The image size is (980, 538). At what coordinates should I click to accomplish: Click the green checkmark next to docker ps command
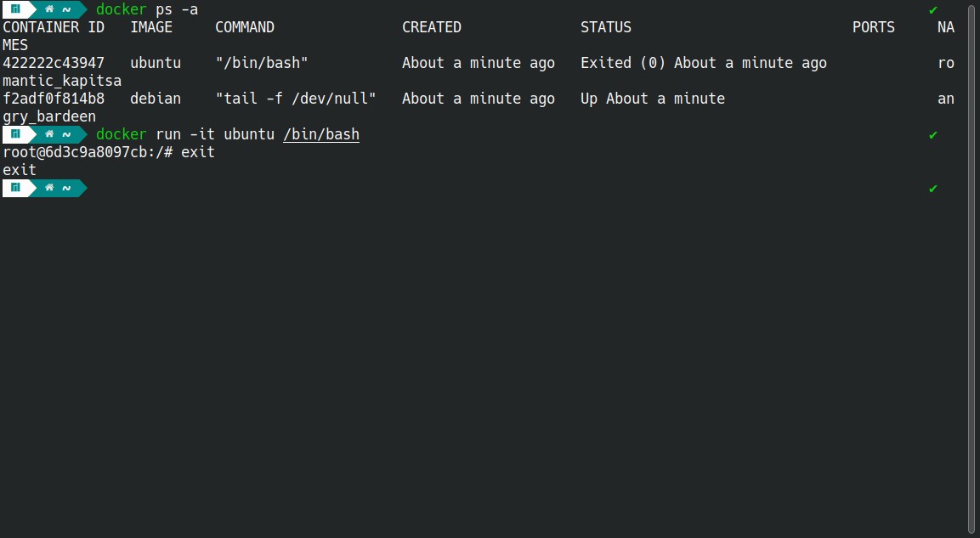[x=932, y=9]
